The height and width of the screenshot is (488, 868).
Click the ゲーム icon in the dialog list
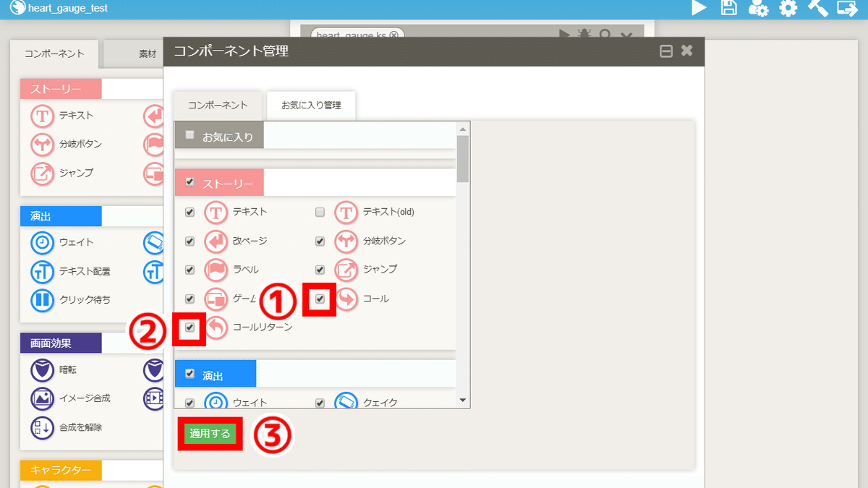[216, 299]
